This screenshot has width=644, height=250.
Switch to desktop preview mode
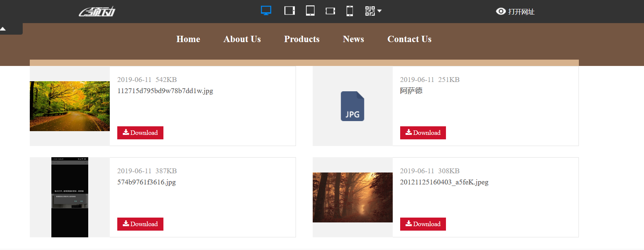pos(266,11)
